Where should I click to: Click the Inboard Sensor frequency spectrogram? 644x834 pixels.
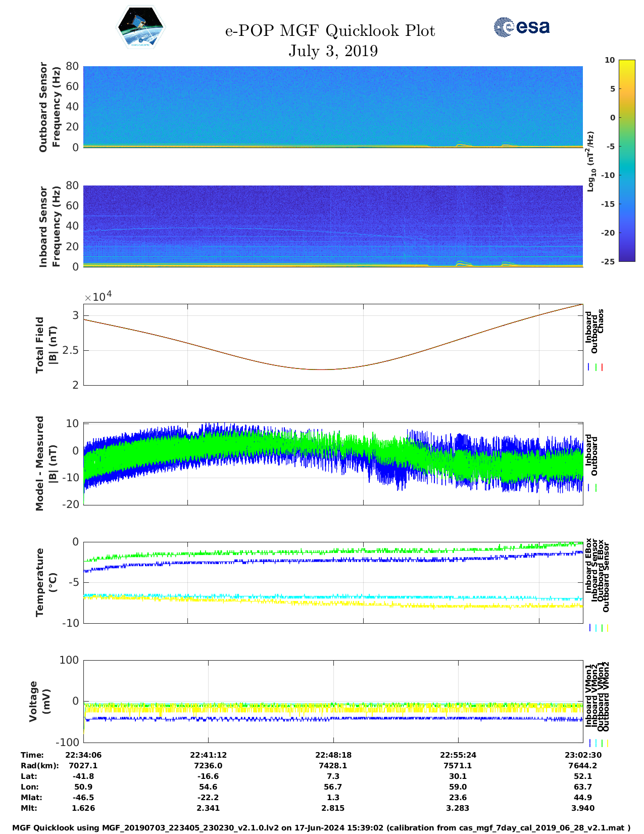click(333, 226)
